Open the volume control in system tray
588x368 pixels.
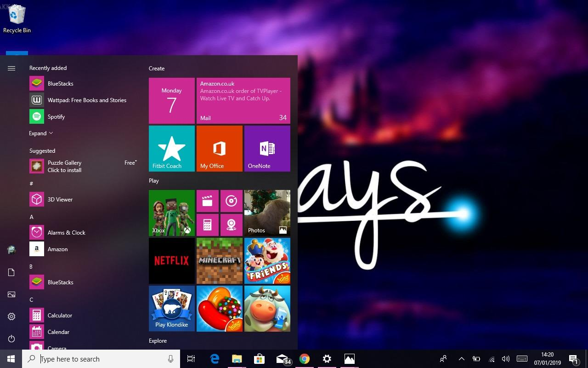506,359
